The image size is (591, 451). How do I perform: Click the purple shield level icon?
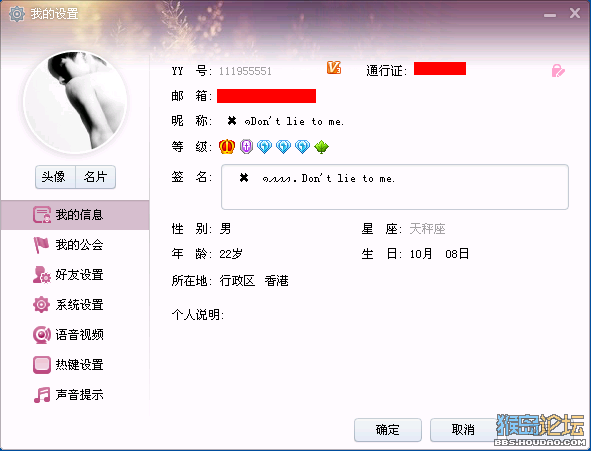click(246, 147)
